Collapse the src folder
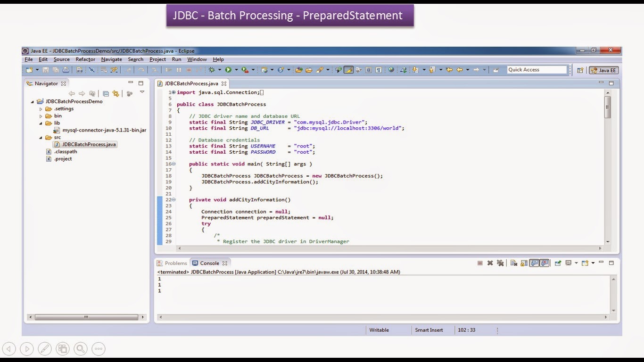This screenshot has height=362, width=644. pyautogui.click(x=41, y=138)
